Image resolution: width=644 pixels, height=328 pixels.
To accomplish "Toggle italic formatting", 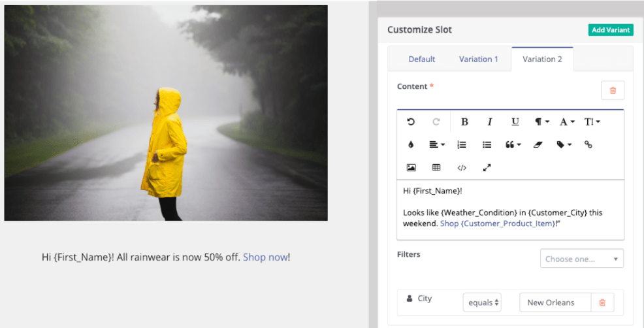I will pyautogui.click(x=489, y=122).
